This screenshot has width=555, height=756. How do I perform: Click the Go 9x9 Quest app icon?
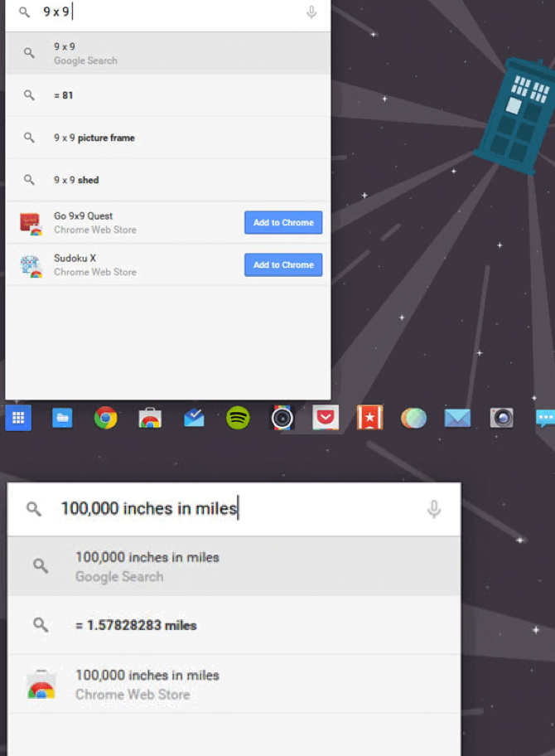coord(31,224)
